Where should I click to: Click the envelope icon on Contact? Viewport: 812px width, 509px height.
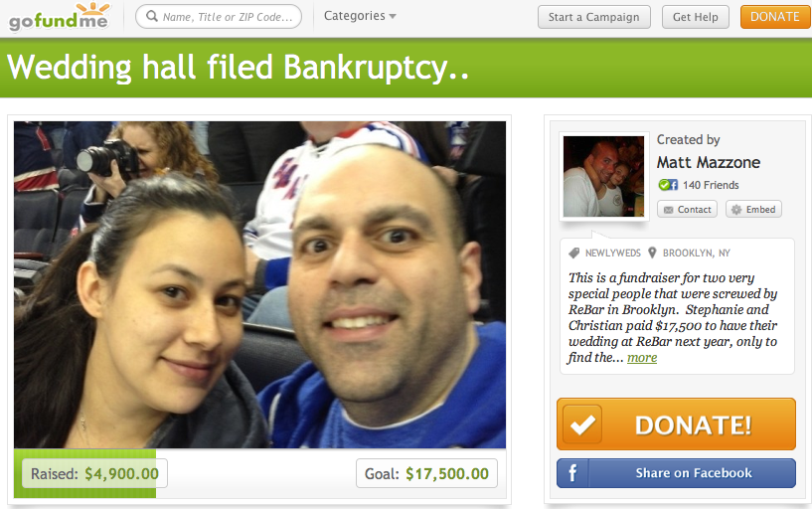pyautogui.click(x=669, y=210)
